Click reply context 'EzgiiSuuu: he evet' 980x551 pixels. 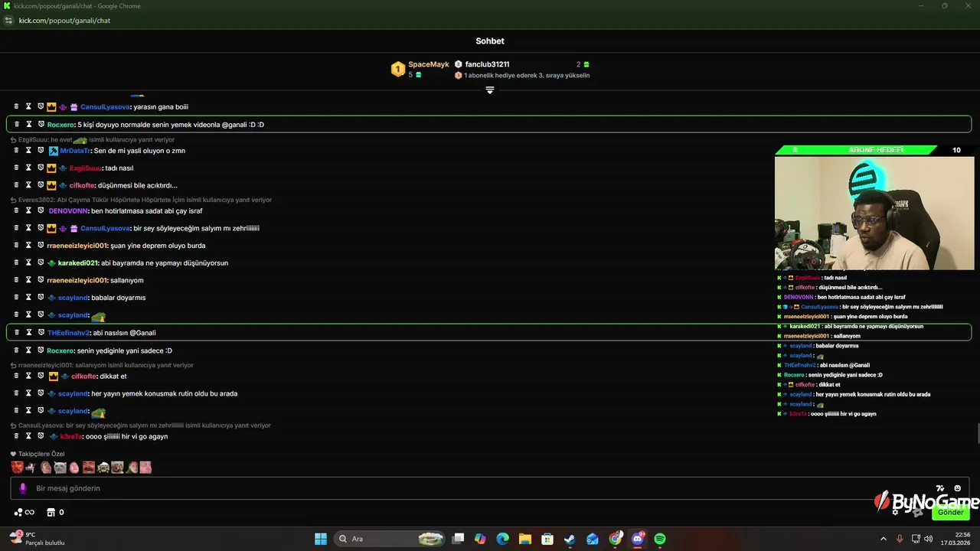pos(93,140)
